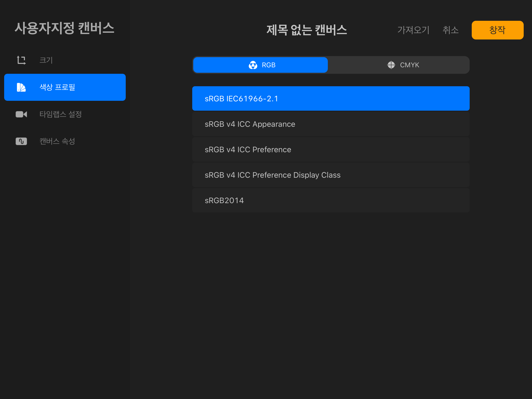532x399 pixels.
Task: Click 취소 to cancel canvas creation
Action: coord(450,30)
